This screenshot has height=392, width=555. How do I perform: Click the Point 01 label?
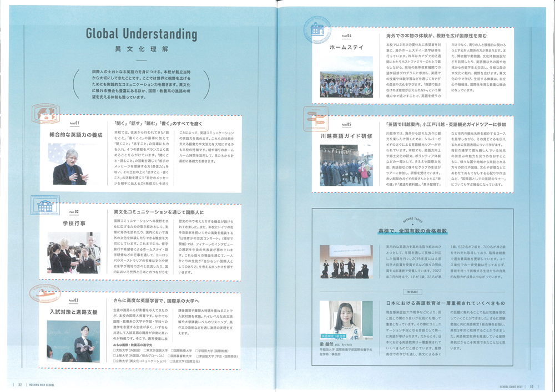[74, 123]
